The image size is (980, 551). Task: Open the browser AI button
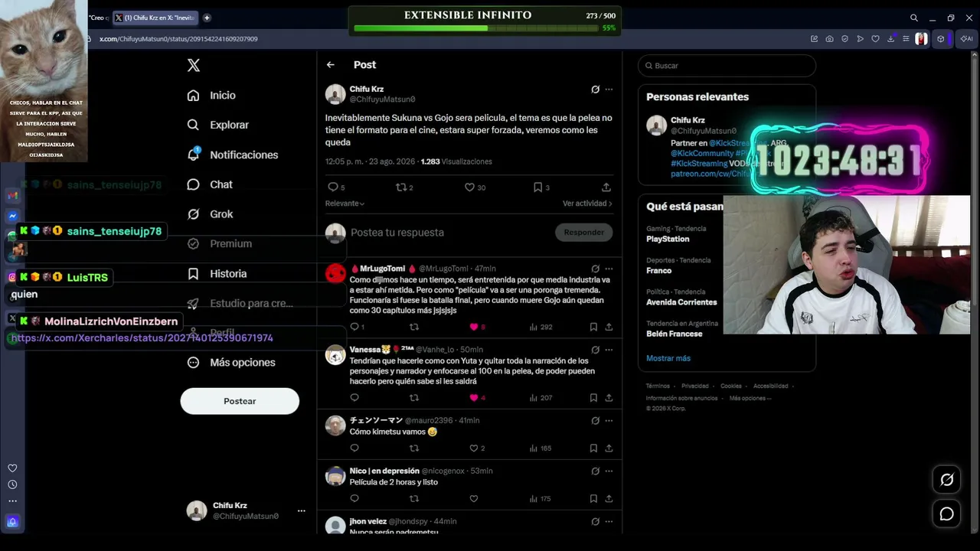[968, 39]
